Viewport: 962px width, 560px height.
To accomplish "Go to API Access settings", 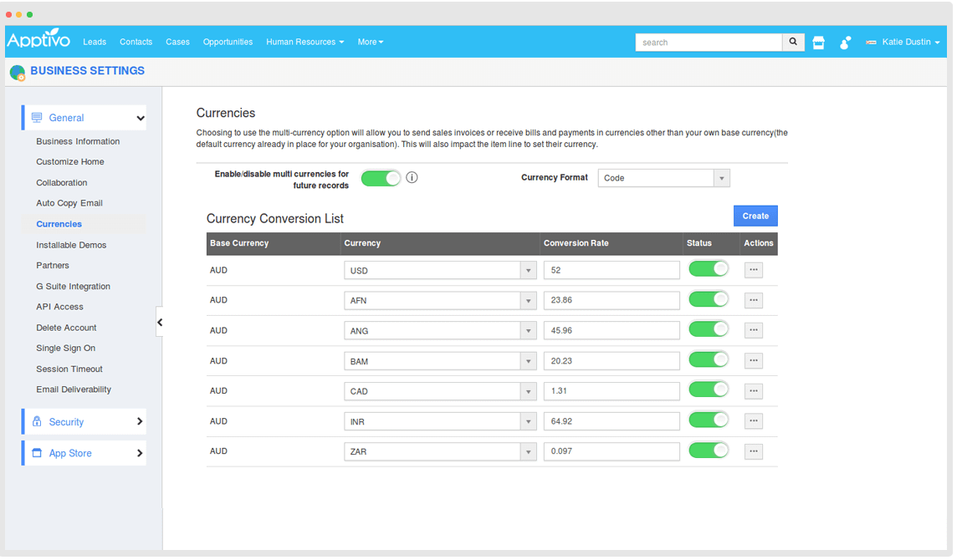I will tap(59, 307).
